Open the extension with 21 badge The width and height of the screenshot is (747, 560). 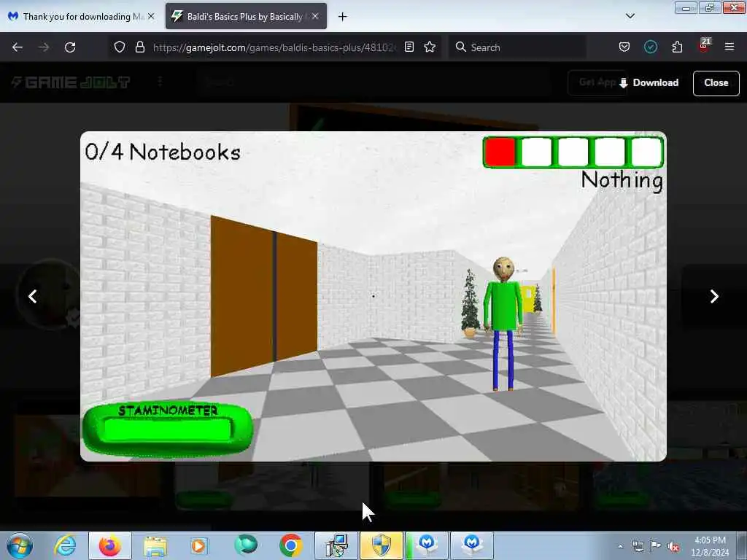[x=704, y=46]
